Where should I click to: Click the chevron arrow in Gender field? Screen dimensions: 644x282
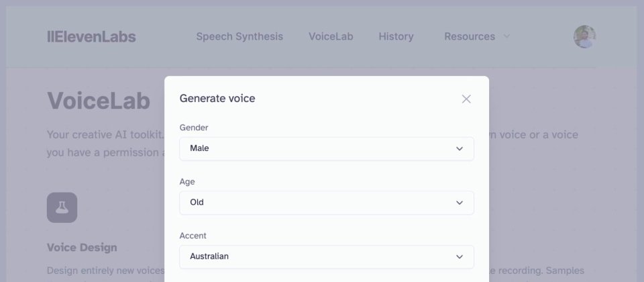click(460, 148)
